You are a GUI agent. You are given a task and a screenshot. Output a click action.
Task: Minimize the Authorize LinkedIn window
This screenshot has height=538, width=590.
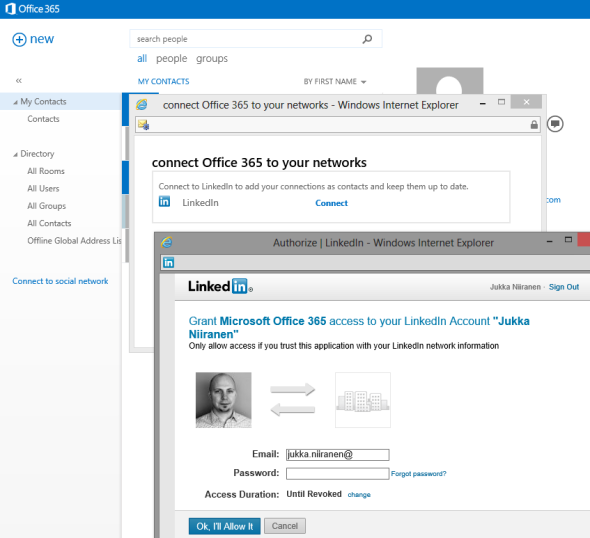pos(549,241)
